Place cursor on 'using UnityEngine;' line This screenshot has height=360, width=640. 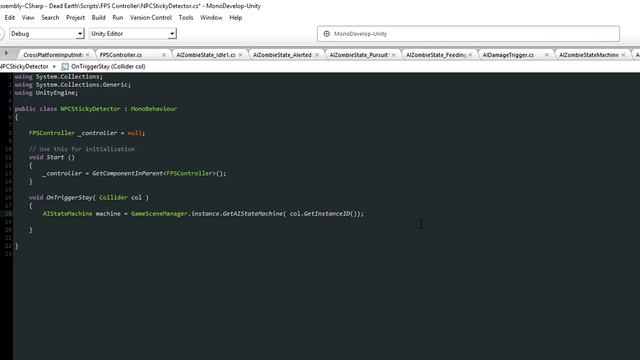(46, 93)
